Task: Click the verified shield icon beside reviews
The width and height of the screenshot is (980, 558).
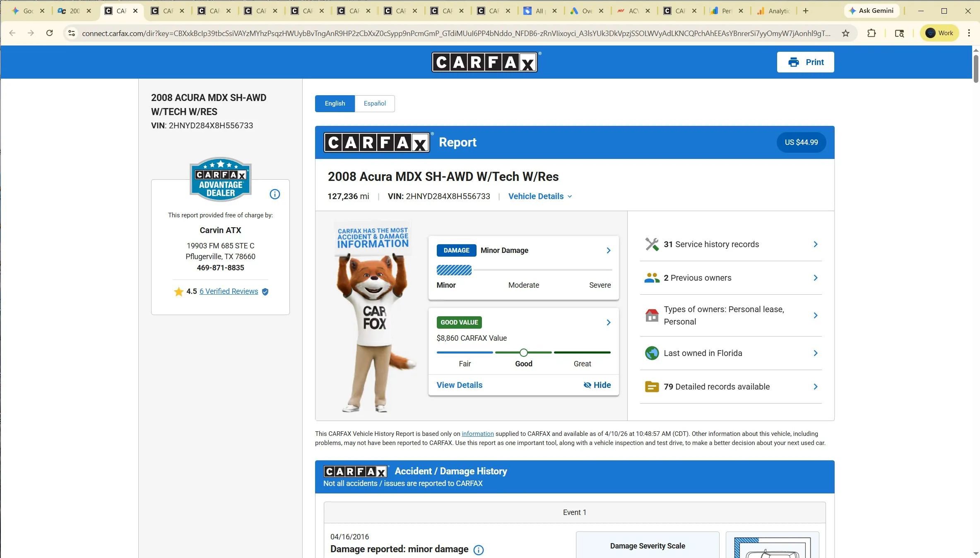Action: pos(265,292)
